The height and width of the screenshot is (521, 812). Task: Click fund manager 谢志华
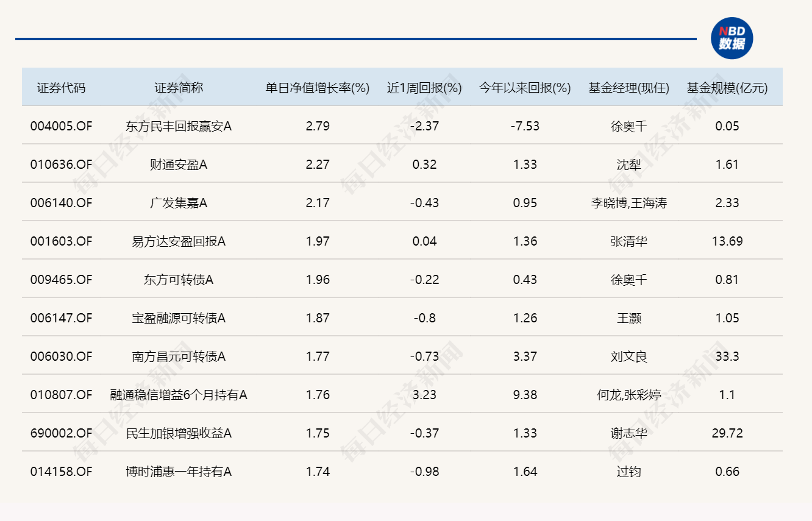coord(629,434)
